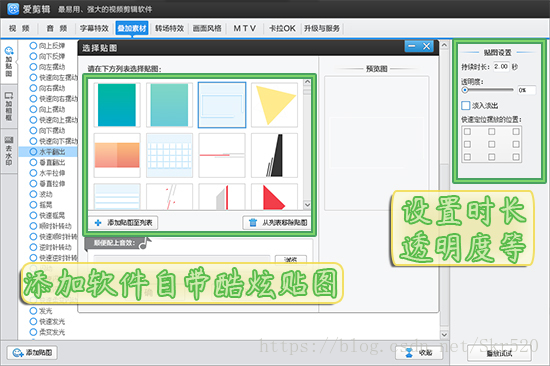Click the 收起 collapse button

[x=419, y=353]
